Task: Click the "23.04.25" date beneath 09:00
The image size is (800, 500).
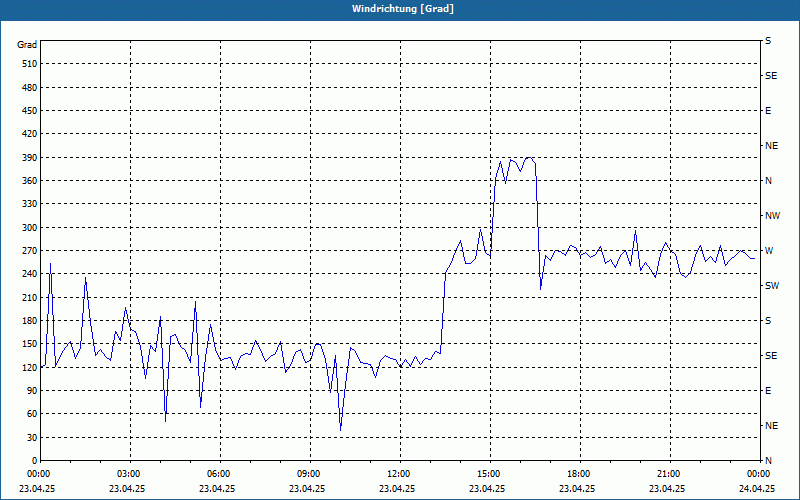Action: coord(307,488)
